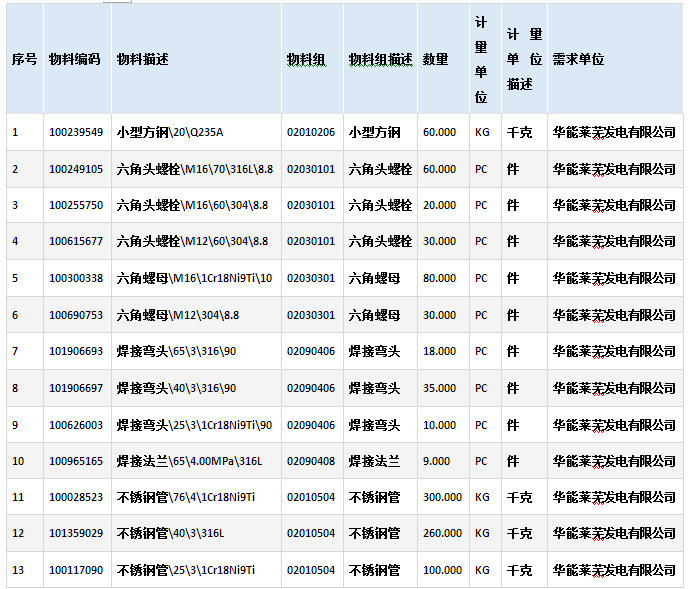The image size is (691, 589).
Task: Click quantity 10.000
Action: coord(439,426)
